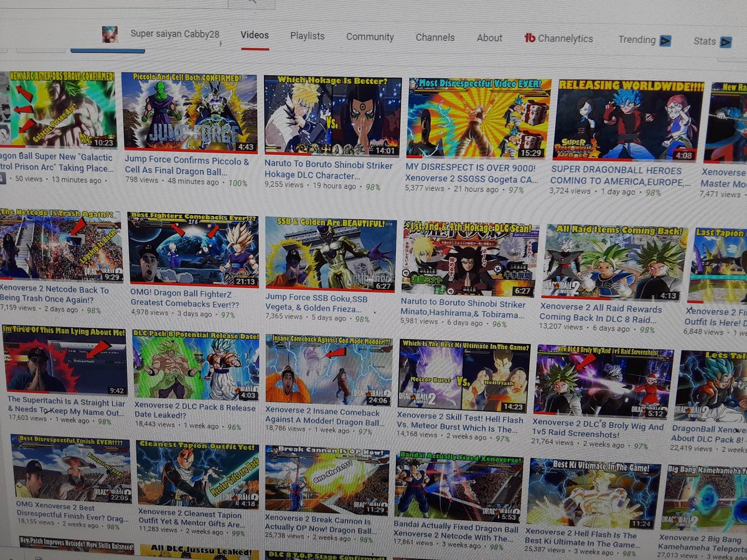Click title 'MY DISRESPECT IS OVER 9000!'
The width and height of the screenshot is (747, 560).
click(472, 174)
